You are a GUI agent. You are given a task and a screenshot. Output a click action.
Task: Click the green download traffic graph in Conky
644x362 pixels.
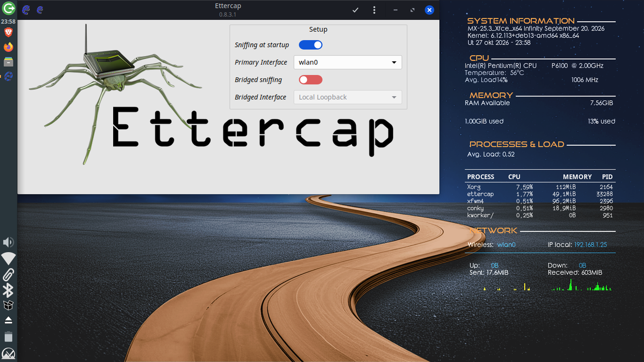pyautogui.click(x=581, y=285)
